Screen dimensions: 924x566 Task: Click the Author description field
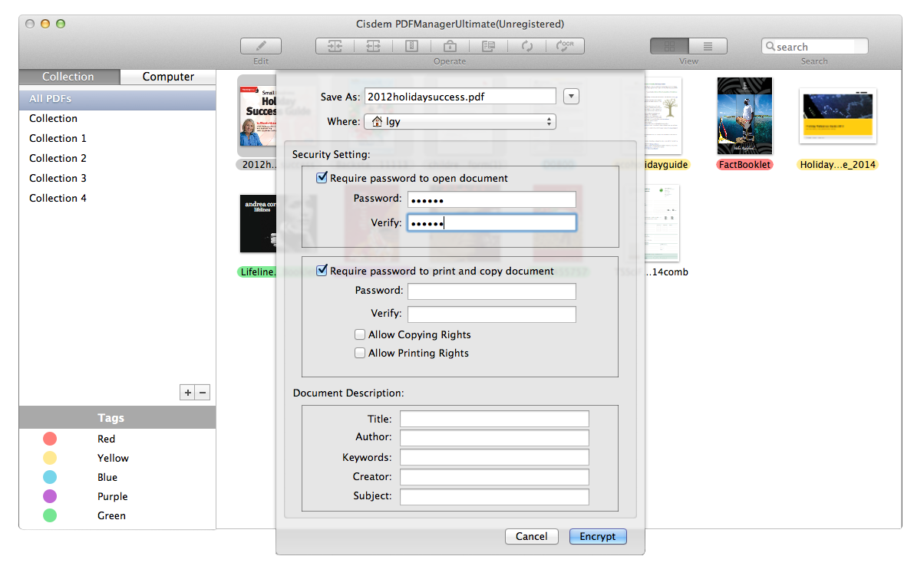494,437
